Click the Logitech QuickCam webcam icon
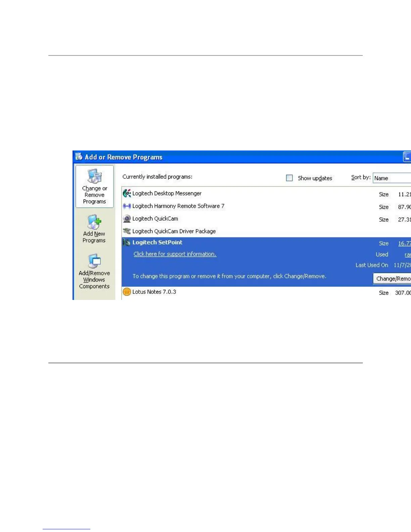The height and width of the screenshot is (532, 411). pos(127,219)
